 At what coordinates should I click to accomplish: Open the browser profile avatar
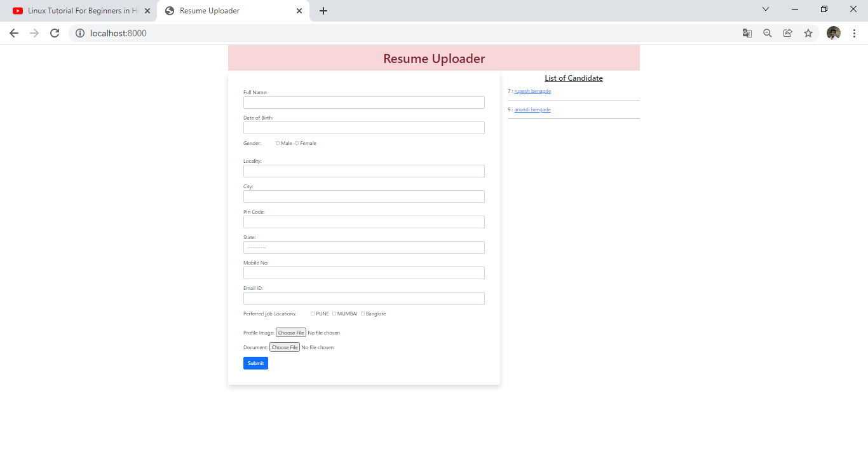point(833,32)
